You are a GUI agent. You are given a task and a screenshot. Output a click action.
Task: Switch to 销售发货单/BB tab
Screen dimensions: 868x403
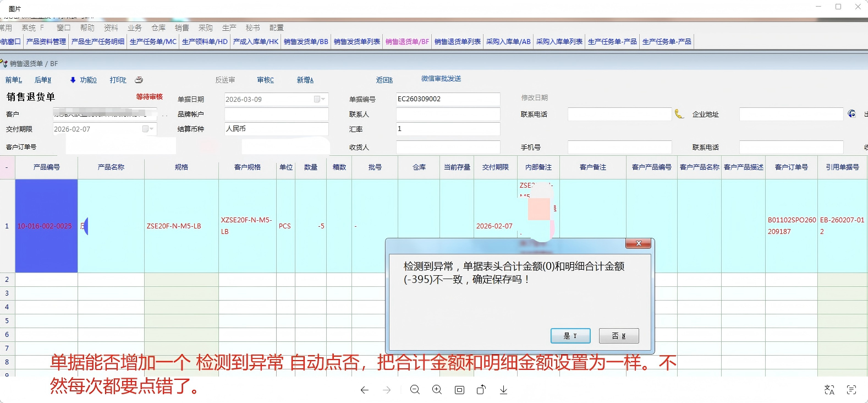pos(306,41)
